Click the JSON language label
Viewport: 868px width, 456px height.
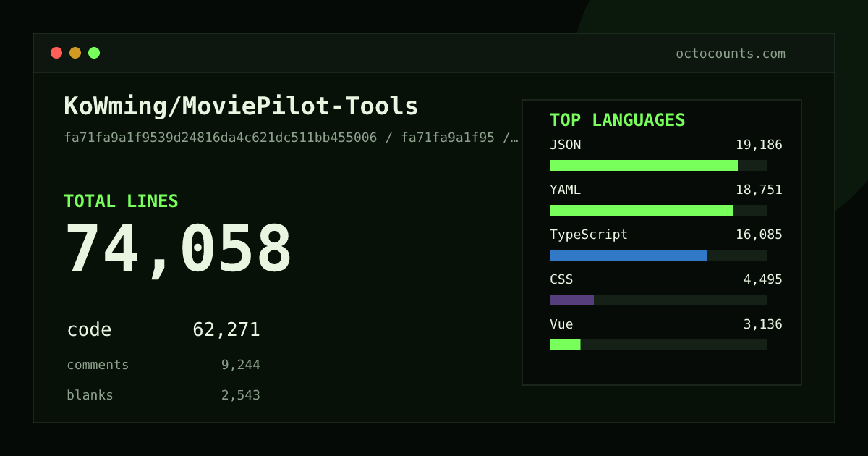(565, 145)
